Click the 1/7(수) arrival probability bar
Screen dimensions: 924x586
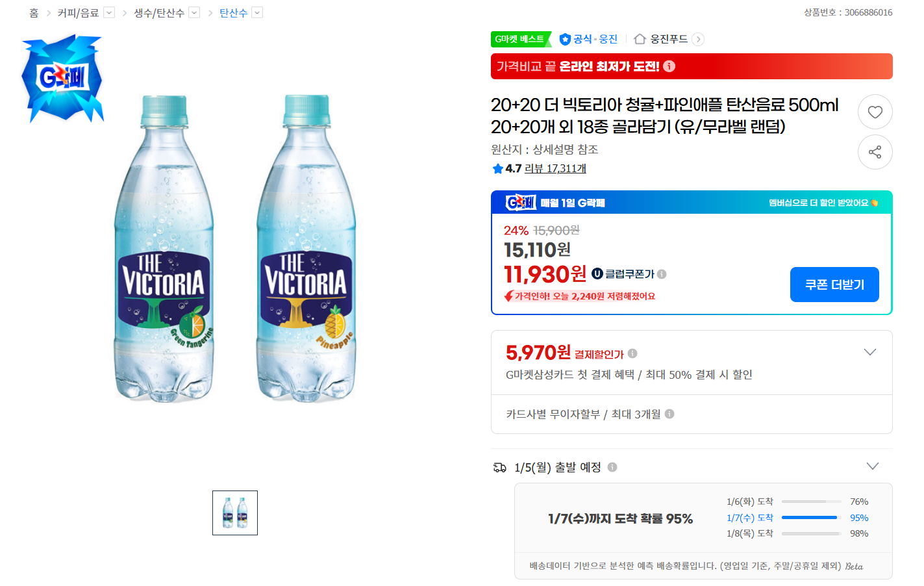810,517
